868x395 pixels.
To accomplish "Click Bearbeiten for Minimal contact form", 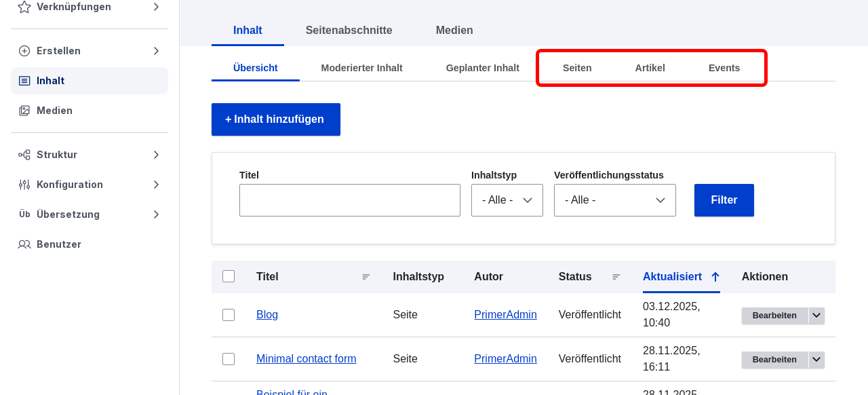I will coord(774,360).
